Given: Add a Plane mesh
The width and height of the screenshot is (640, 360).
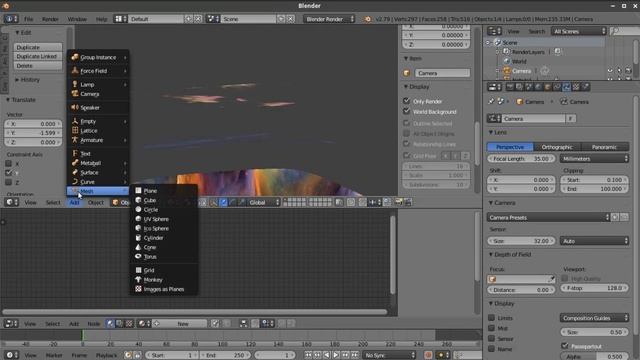Looking at the screenshot, I should tap(164, 191).
